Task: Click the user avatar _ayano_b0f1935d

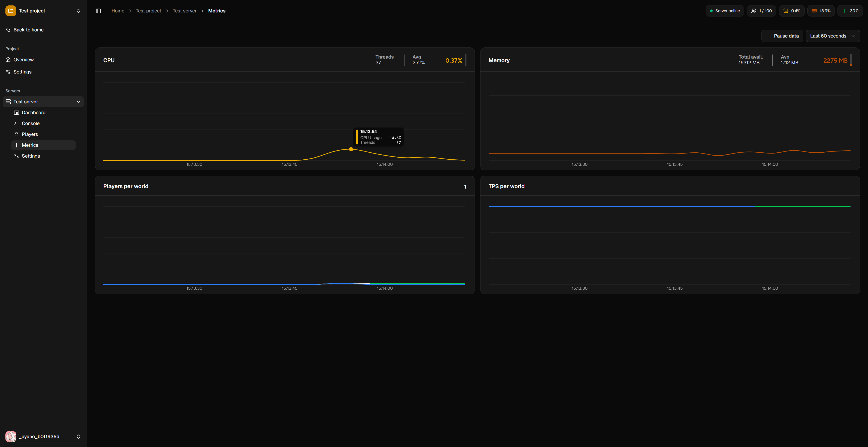Action: (x=11, y=437)
